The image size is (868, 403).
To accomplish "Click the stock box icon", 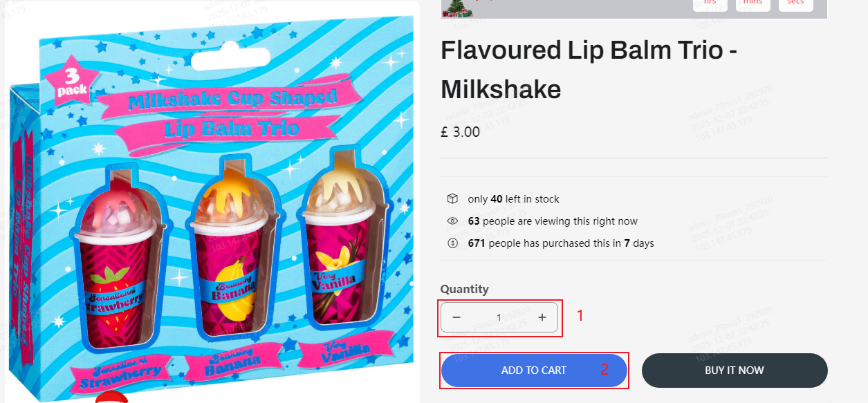I will click(452, 199).
